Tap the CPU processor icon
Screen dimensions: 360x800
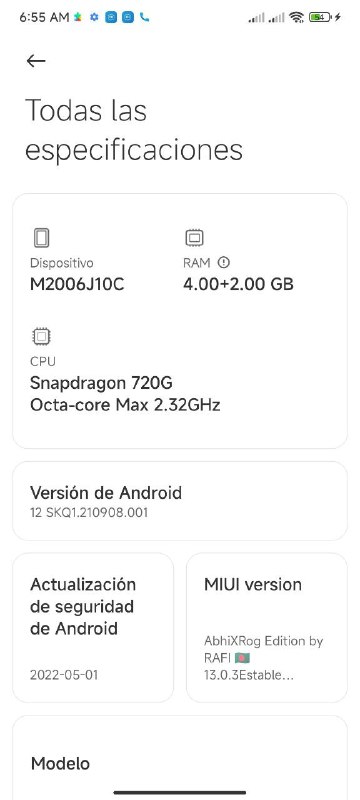coord(41,336)
